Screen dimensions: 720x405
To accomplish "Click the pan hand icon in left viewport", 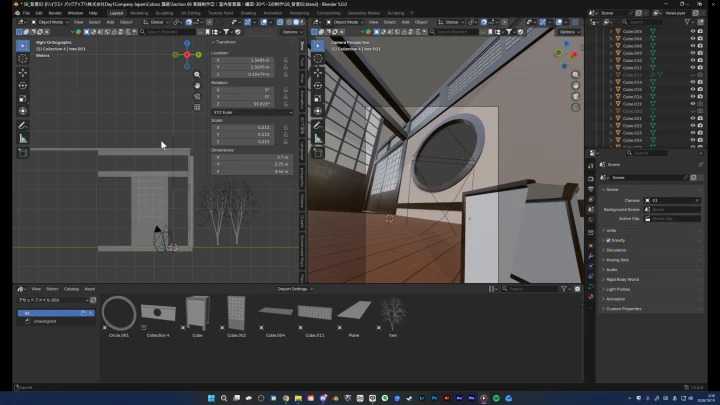I will (x=197, y=85).
